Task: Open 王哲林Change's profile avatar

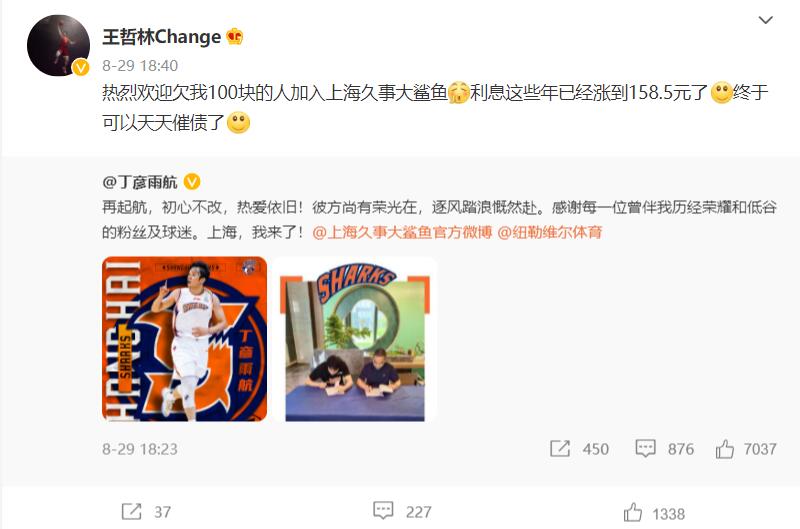Action: (58, 45)
